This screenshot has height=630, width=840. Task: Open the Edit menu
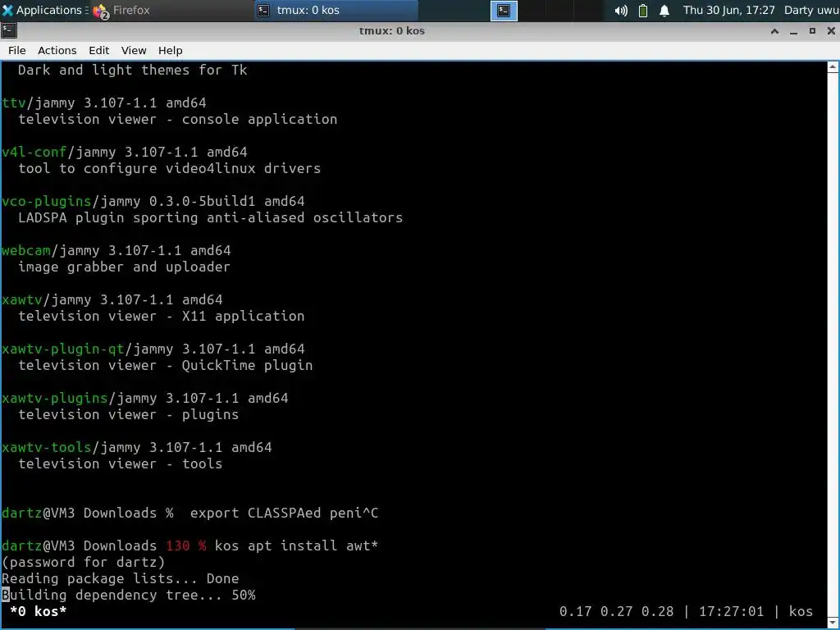pyautogui.click(x=98, y=50)
